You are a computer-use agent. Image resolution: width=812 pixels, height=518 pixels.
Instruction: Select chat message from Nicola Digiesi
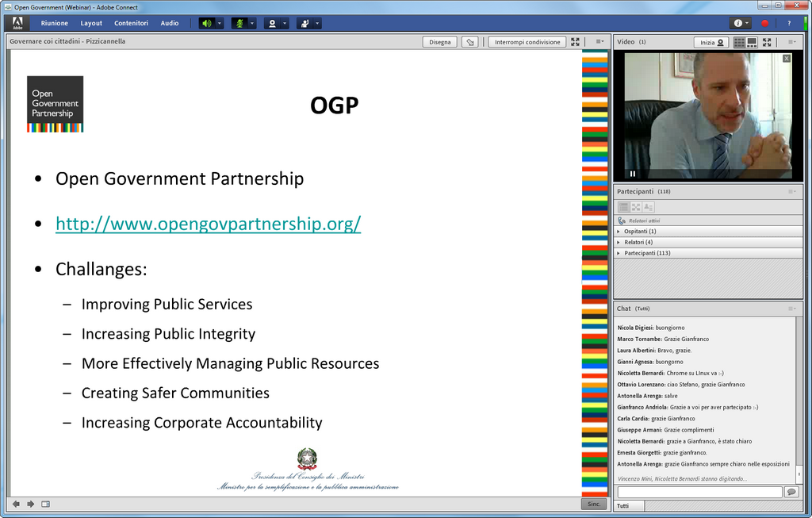(x=651, y=328)
